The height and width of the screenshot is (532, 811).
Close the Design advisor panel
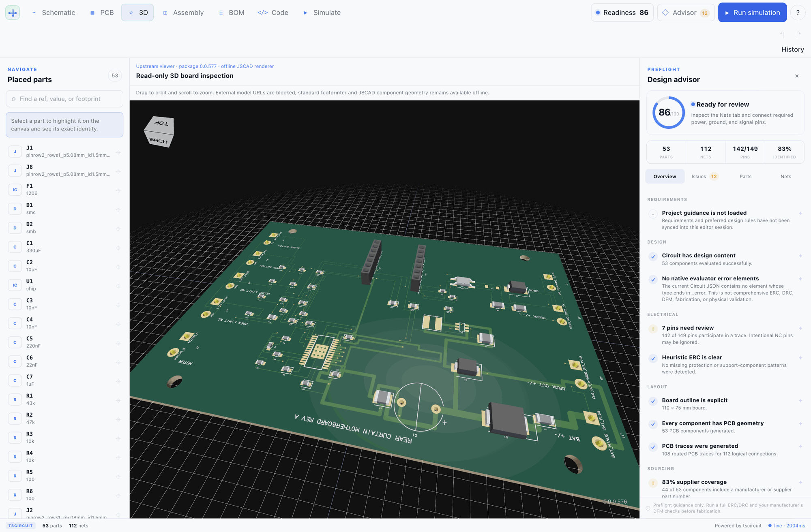point(797,76)
